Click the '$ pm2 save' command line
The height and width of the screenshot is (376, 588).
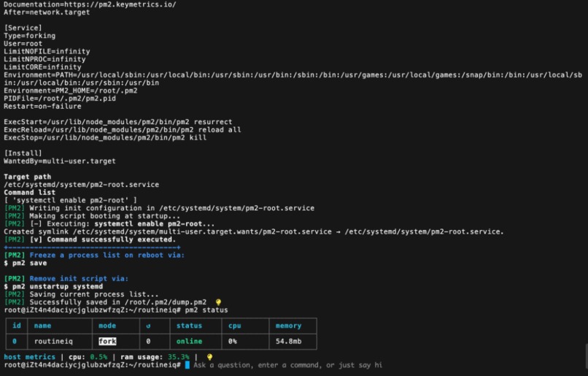coord(25,263)
